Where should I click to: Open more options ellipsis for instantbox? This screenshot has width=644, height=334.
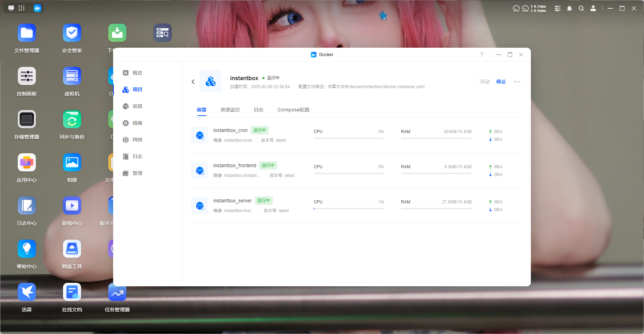pyautogui.click(x=517, y=81)
